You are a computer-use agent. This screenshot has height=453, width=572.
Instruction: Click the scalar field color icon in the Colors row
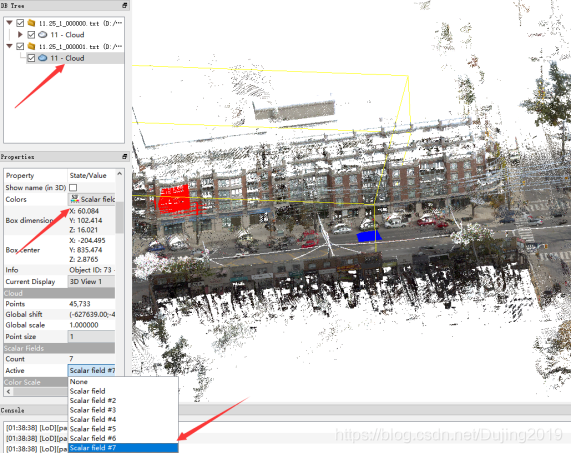[75, 199]
